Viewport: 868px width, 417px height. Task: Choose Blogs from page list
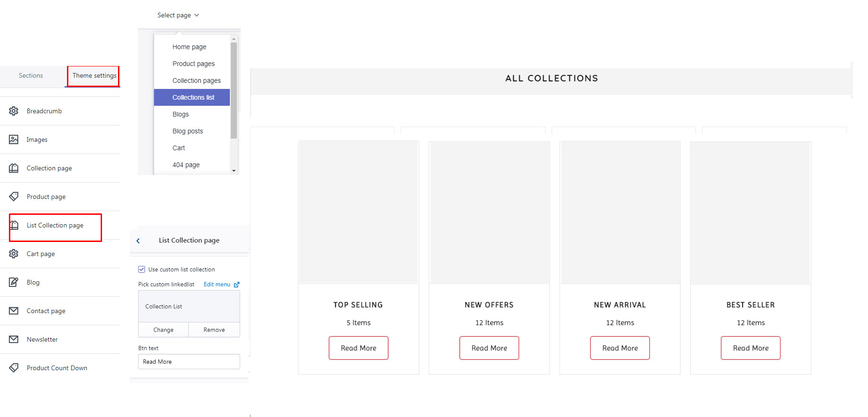click(192, 114)
